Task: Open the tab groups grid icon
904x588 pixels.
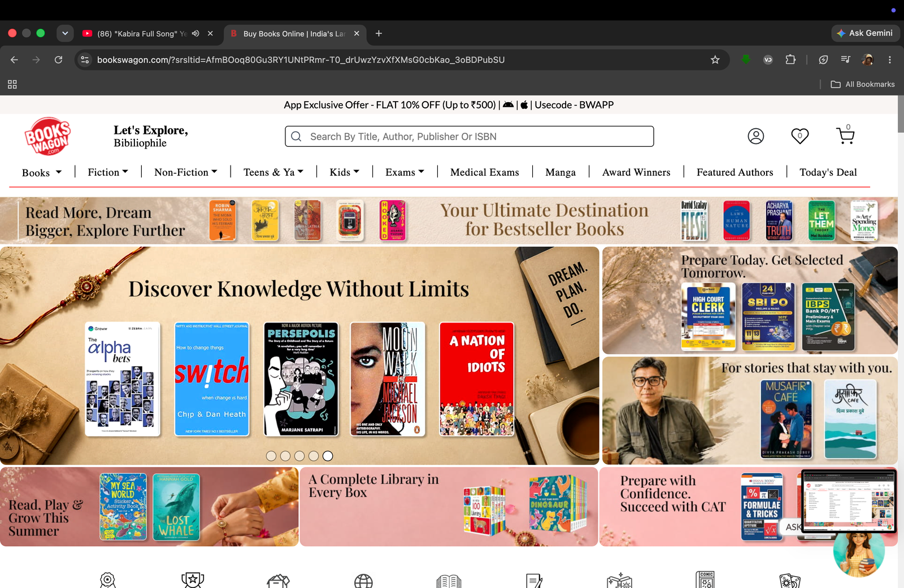Action: 12,84
